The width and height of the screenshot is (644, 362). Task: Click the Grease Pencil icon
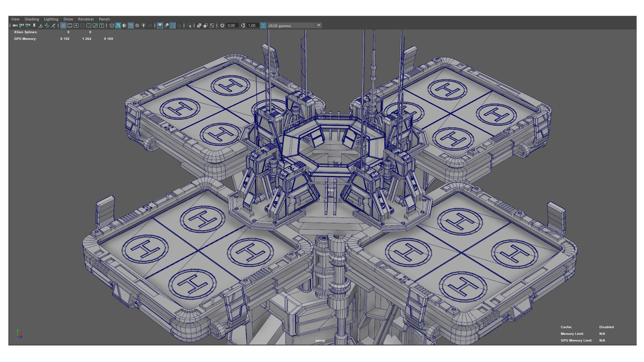click(53, 25)
